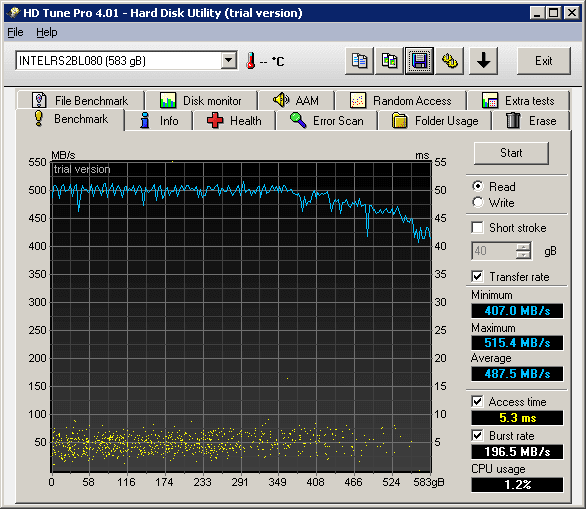Enable the Short stroke checkbox

coord(477,228)
